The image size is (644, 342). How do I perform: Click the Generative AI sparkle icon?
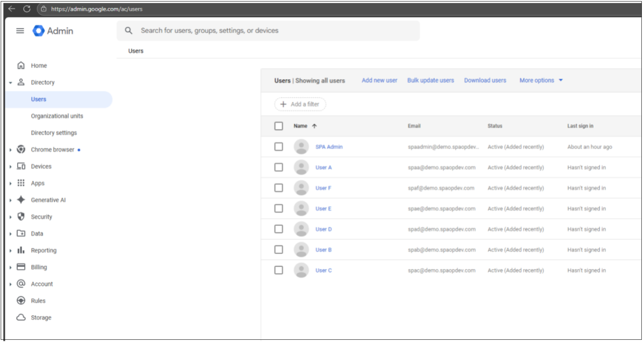[x=21, y=200]
